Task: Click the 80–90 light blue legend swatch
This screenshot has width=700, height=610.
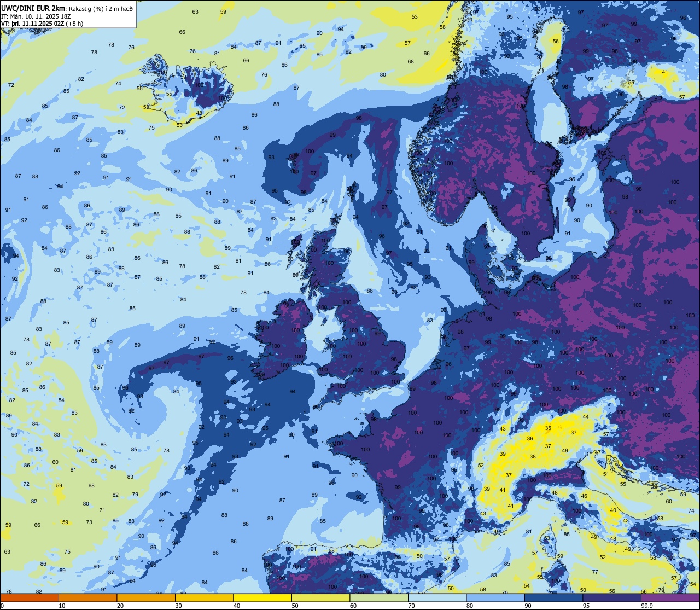Action: pyautogui.click(x=495, y=597)
